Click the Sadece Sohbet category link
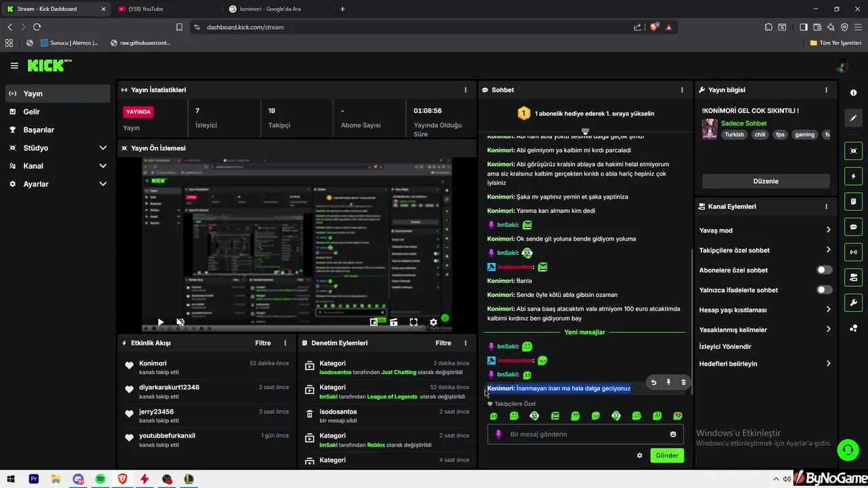Screen dimensions: 868x488 744,123
